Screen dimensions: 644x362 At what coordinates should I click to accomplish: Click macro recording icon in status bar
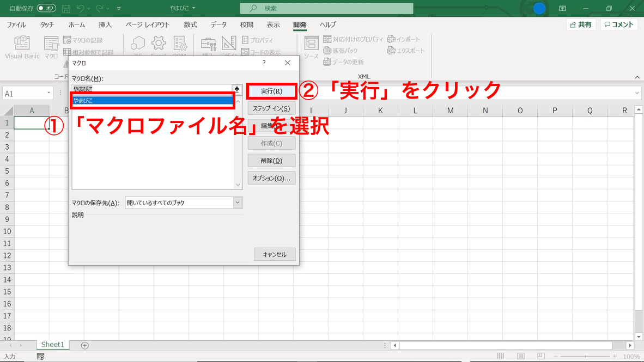(x=40, y=357)
